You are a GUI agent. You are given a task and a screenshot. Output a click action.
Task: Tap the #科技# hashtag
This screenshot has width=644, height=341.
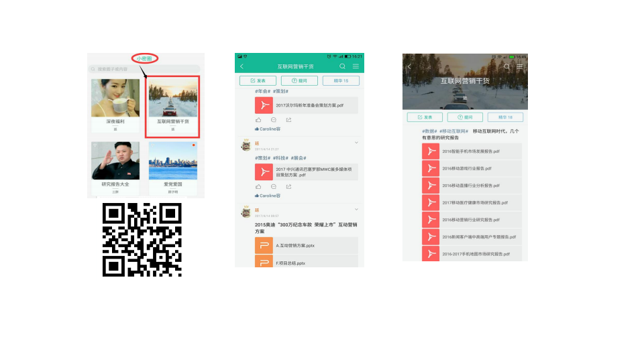(x=280, y=158)
